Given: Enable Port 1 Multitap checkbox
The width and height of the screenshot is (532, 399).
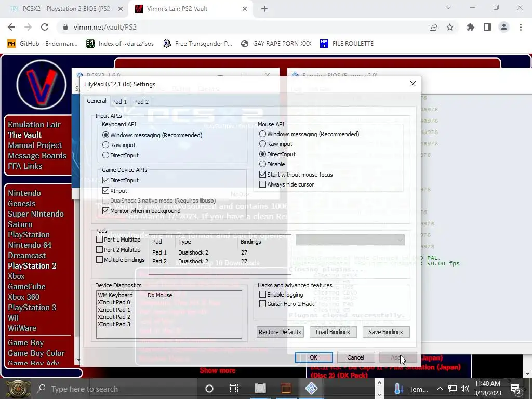Looking at the screenshot, I should (x=99, y=240).
